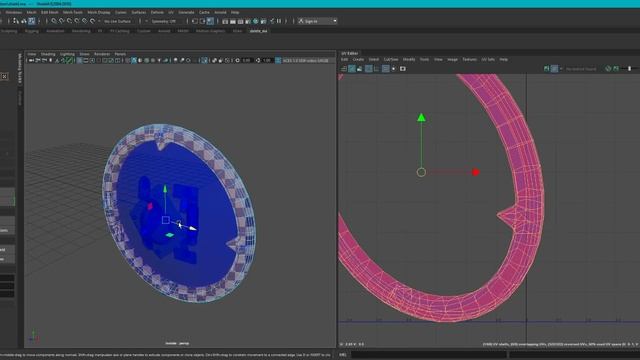Click the select camera icon in viewport toolbar
Screen dimensions: 640x360
click(x=31, y=60)
